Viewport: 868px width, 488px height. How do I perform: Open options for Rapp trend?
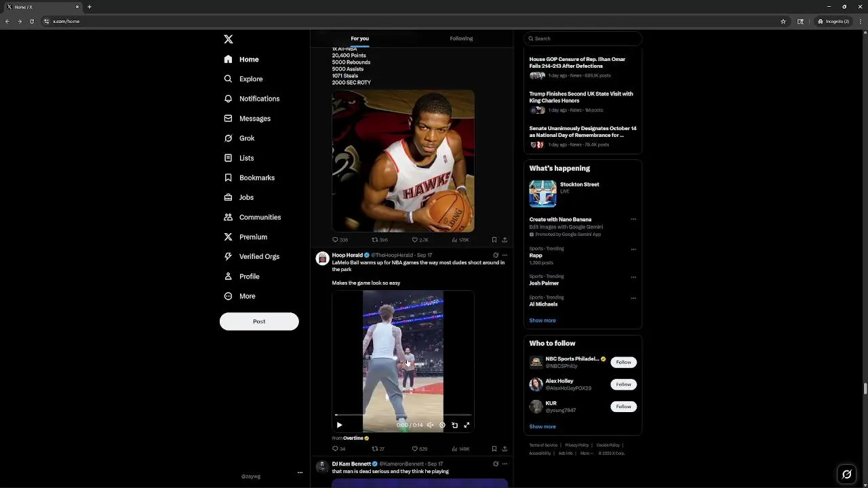click(x=633, y=249)
